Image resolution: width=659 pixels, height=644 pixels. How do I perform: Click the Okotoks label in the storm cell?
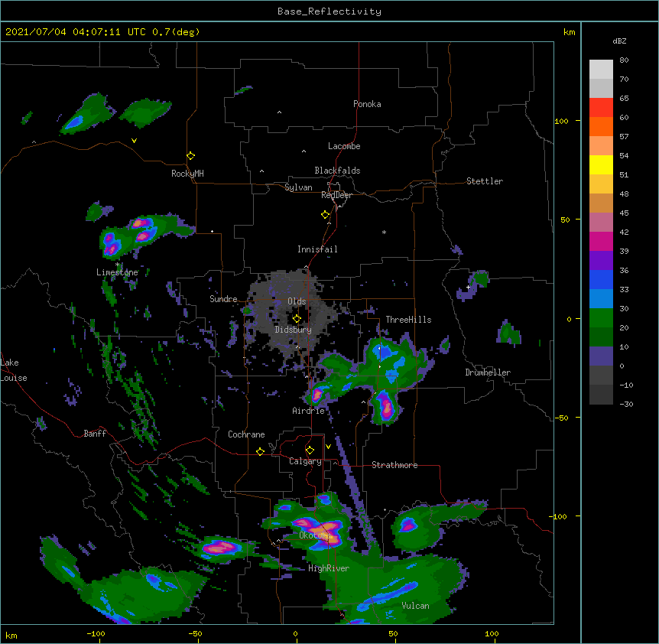315,535
